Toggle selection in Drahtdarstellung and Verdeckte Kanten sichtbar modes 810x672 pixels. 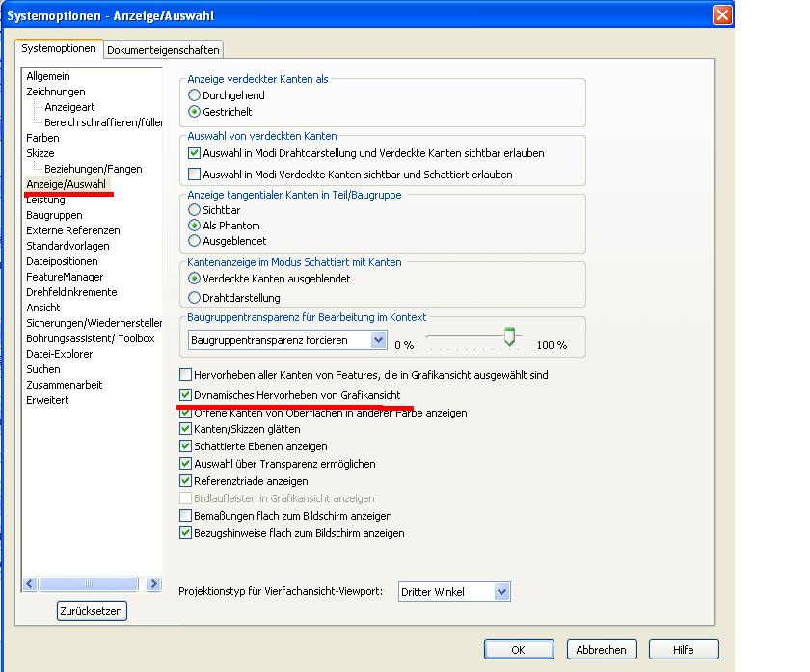[194, 153]
